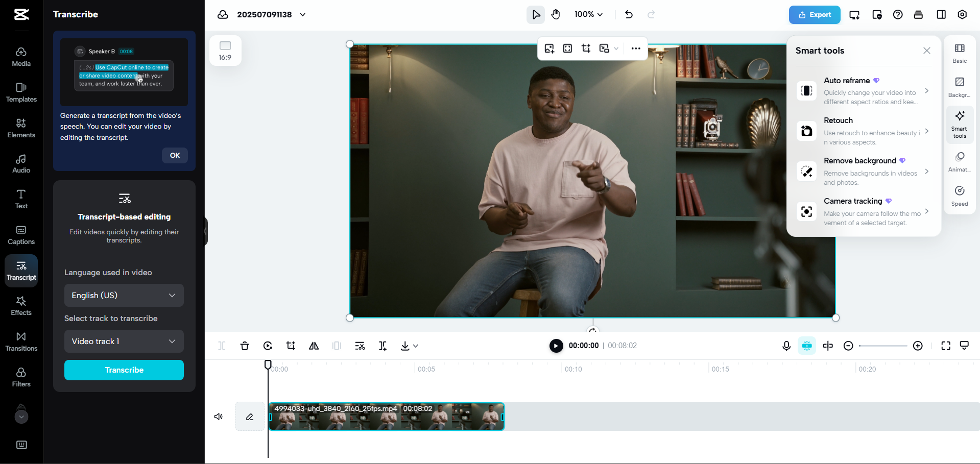The width and height of the screenshot is (980, 464).
Task: Open the Transitions panel
Action: point(21,341)
